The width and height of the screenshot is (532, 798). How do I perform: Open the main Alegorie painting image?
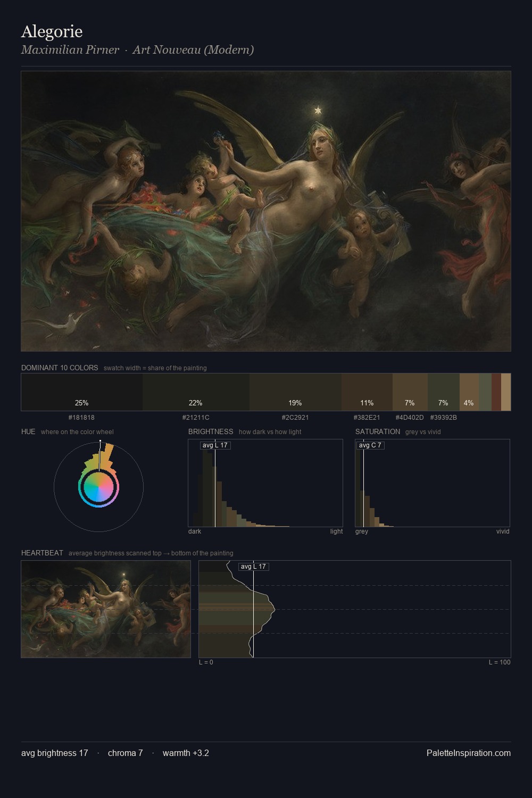click(x=266, y=211)
